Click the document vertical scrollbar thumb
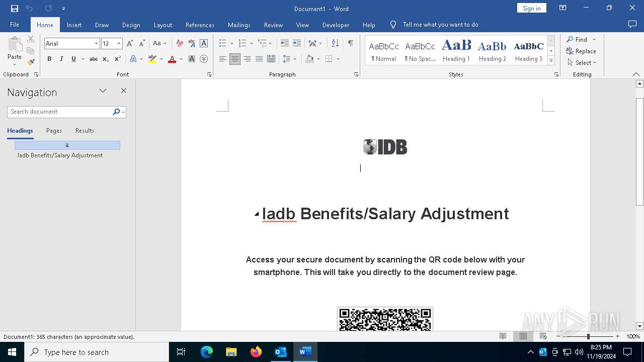 639,151
